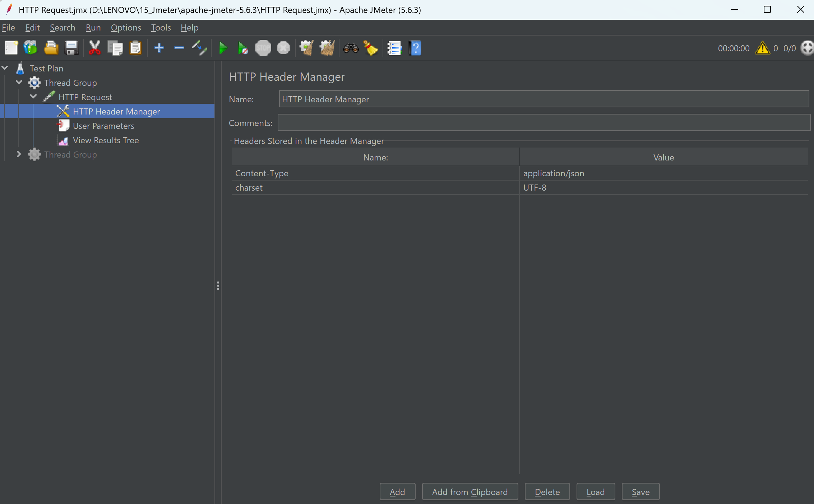Screen dimensions: 814x504
Task: Click the remote engines icon at far right
Action: click(x=807, y=48)
